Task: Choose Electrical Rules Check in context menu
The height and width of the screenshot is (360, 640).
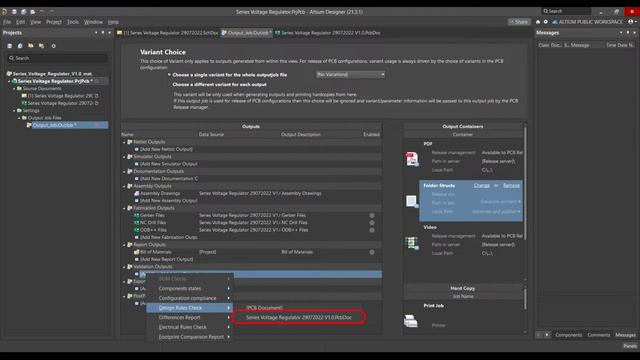Action: coord(190,327)
